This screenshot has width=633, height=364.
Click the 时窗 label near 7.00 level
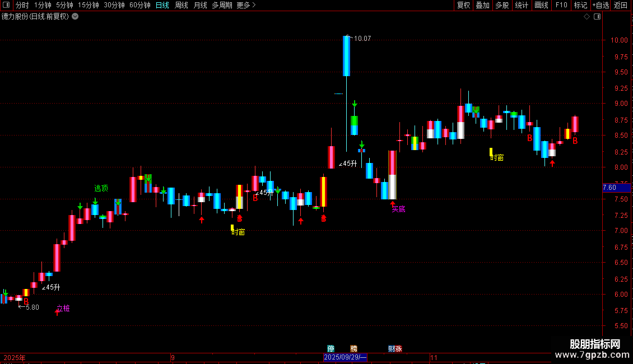click(238, 232)
